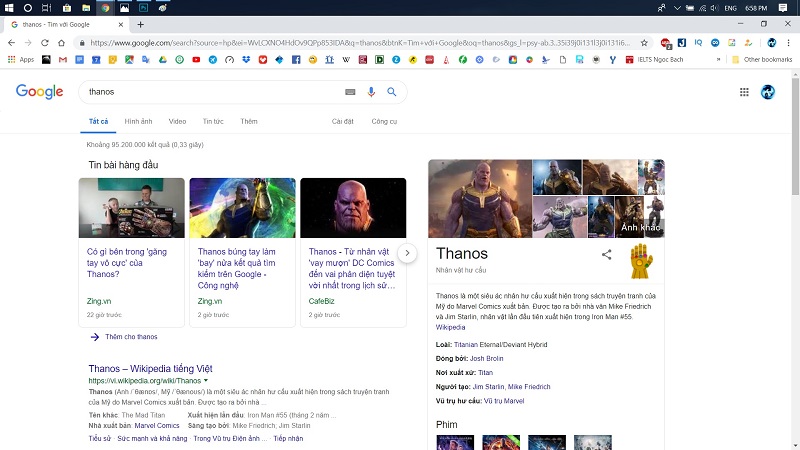Click the Josh Brolin link
This screenshot has width=800, height=450.
[x=489, y=358]
